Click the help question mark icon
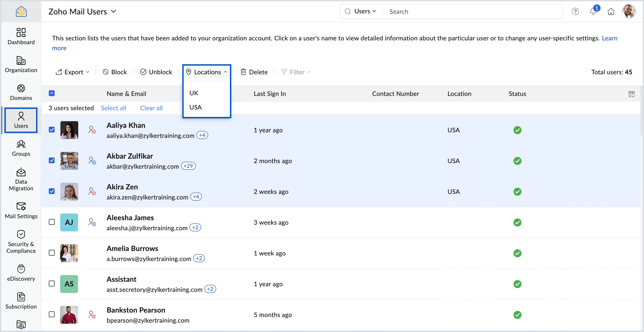Viewport: 644px width, 332px height. [x=575, y=12]
